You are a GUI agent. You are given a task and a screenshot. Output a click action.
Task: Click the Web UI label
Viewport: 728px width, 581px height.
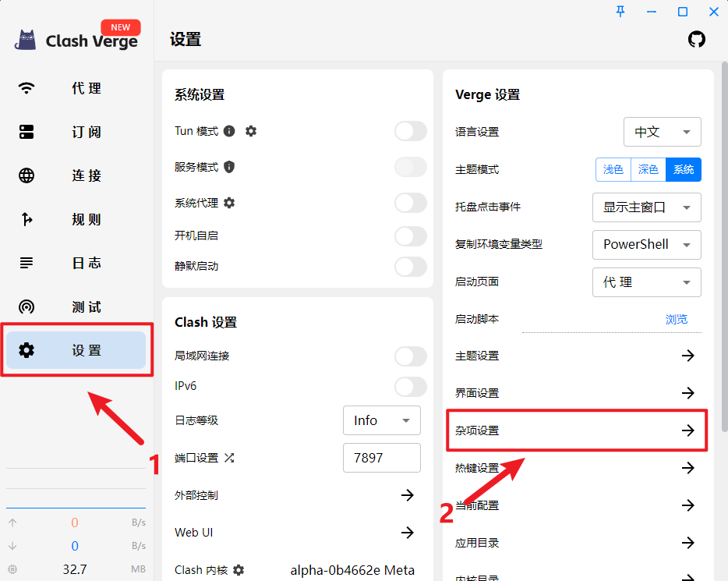(193, 532)
